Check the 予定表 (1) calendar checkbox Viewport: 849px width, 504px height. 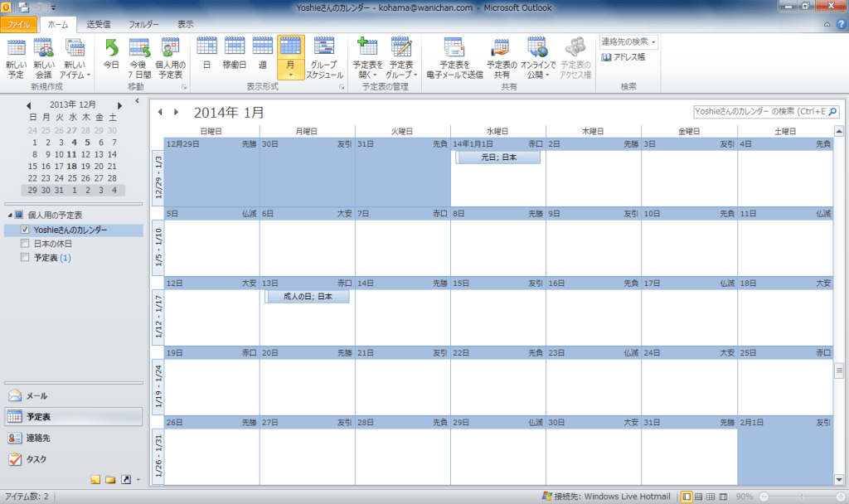click(x=24, y=258)
